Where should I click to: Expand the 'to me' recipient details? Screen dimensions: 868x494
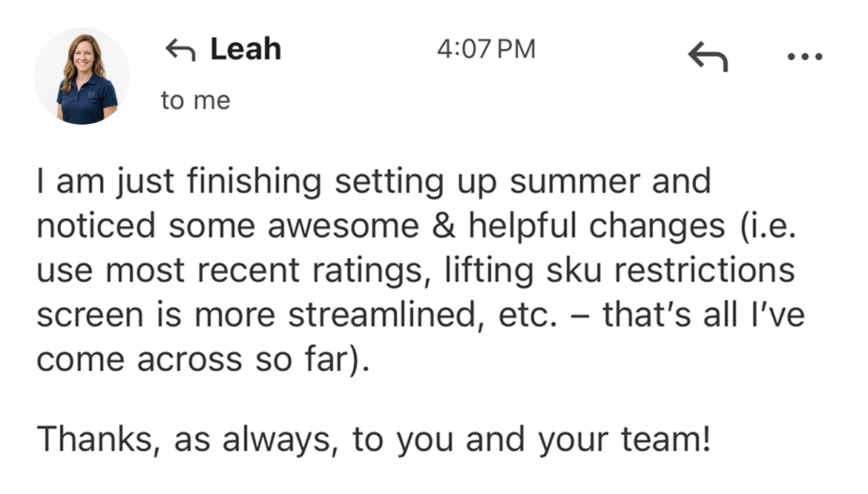196,100
